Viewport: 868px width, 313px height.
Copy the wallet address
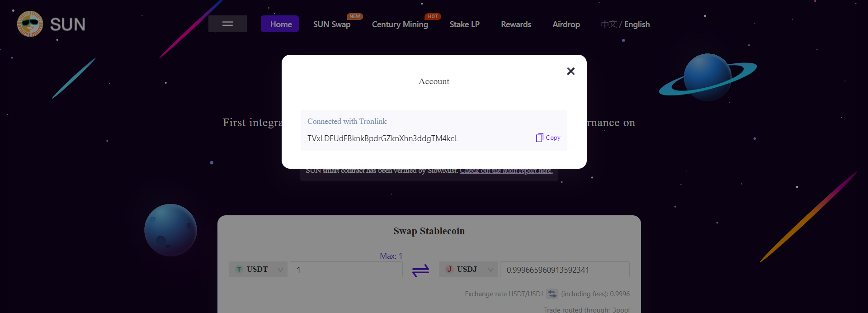[548, 138]
